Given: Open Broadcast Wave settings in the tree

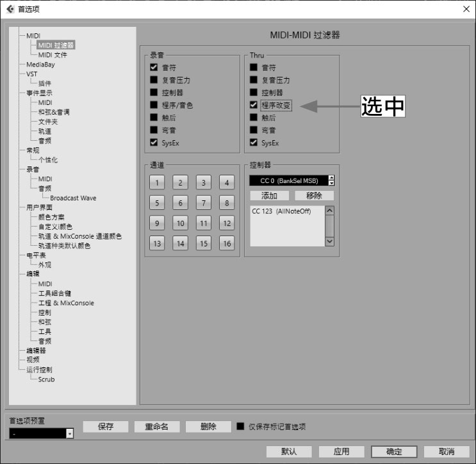Looking at the screenshot, I should tap(73, 198).
